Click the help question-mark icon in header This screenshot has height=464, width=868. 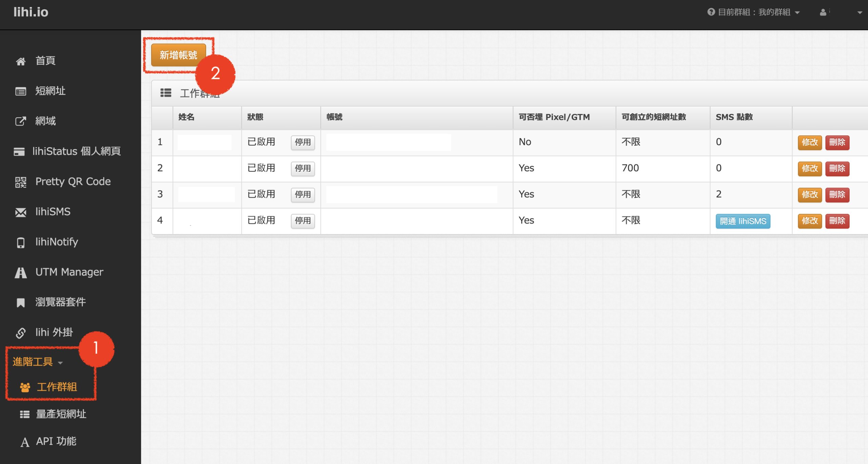711,12
